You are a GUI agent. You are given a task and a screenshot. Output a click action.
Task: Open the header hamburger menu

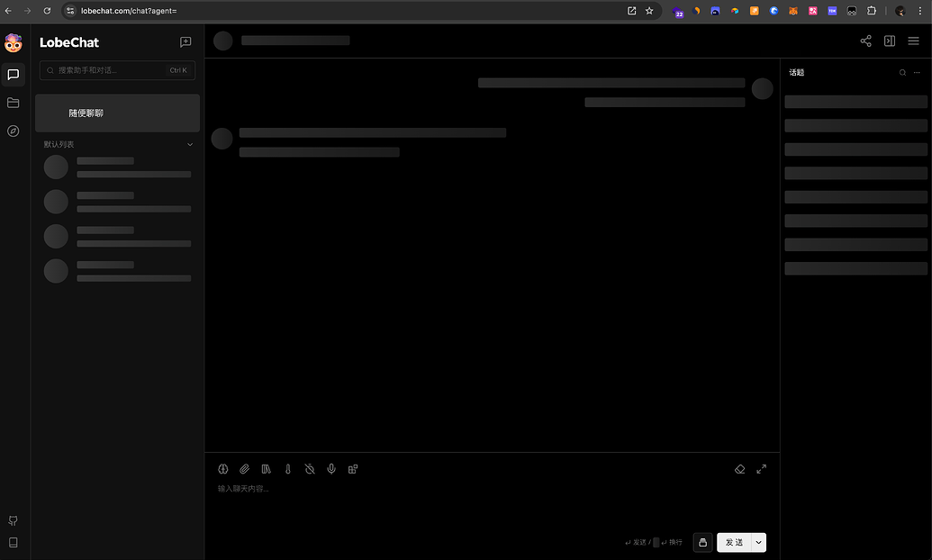pos(914,41)
